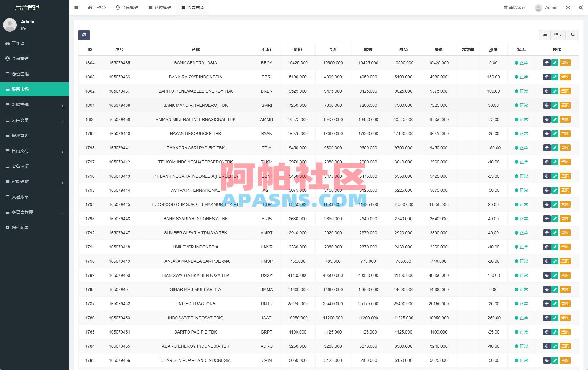Viewport: 588px width, 370px height.
Task: Open the grid view dropdown arrow
Action: point(561,35)
